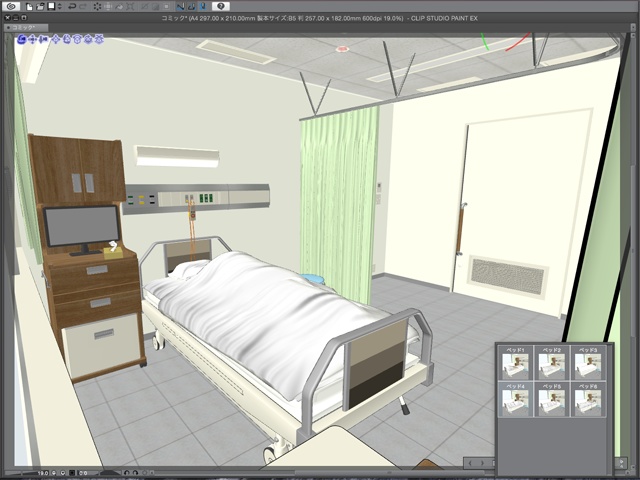This screenshot has height=480, width=640.
Task: Select the last blue snap-to-ground 3D icon
Action: [99, 39]
